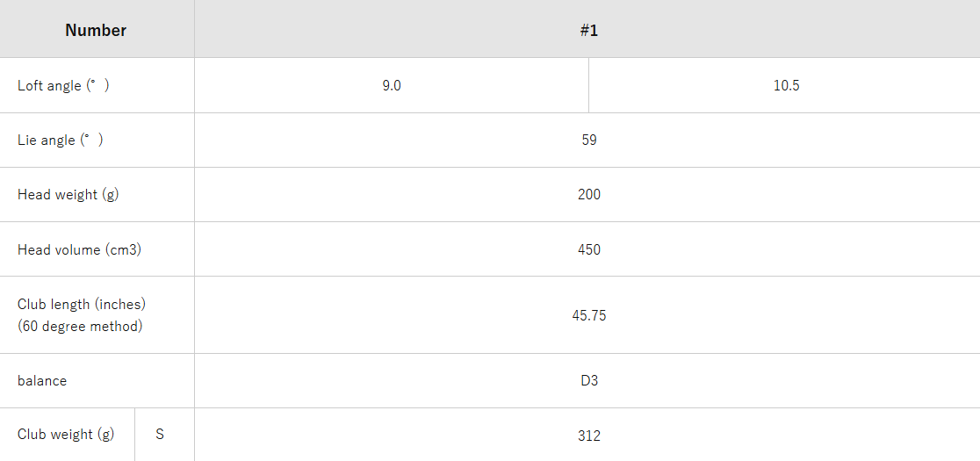Viewport: 980px width, 461px height.
Task: Click the 9.0 loft angle value
Action: [x=392, y=86]
